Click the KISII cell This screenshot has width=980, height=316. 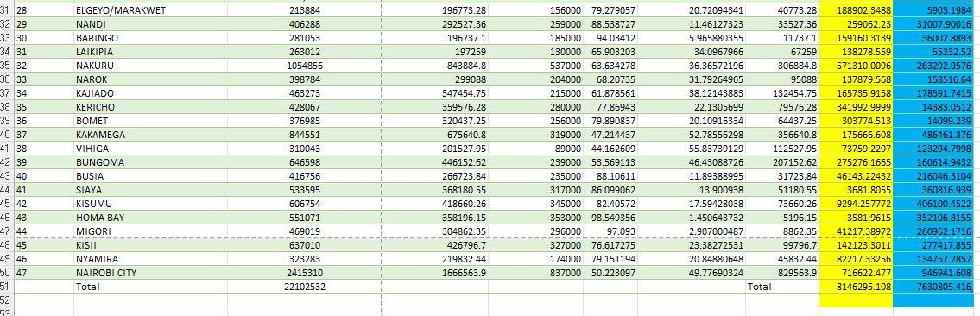[x=150, y=245]
